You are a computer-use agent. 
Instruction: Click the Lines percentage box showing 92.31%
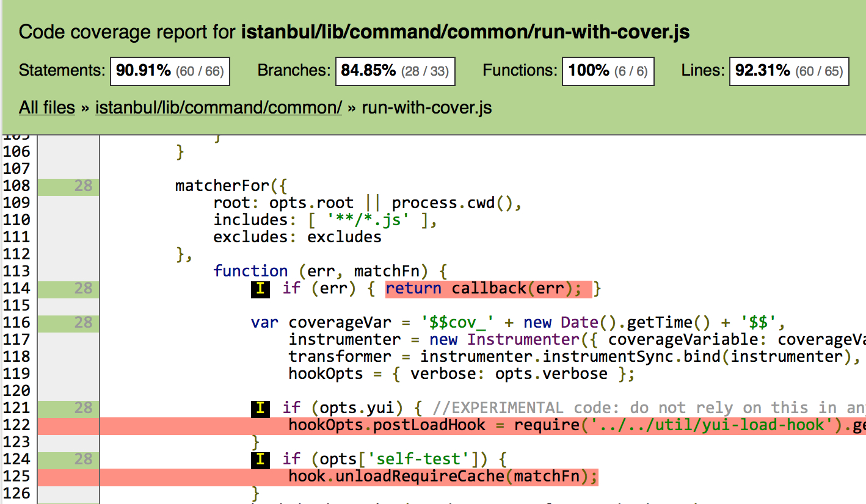coord(788,71)
